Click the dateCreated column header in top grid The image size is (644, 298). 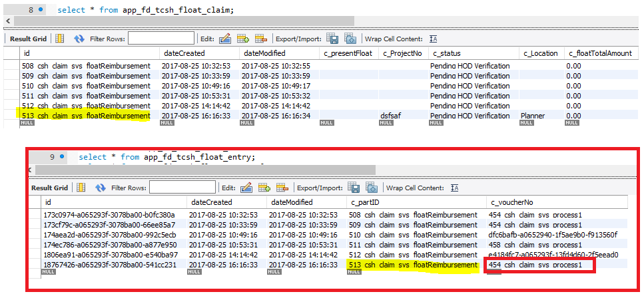(x=184, y=53)
